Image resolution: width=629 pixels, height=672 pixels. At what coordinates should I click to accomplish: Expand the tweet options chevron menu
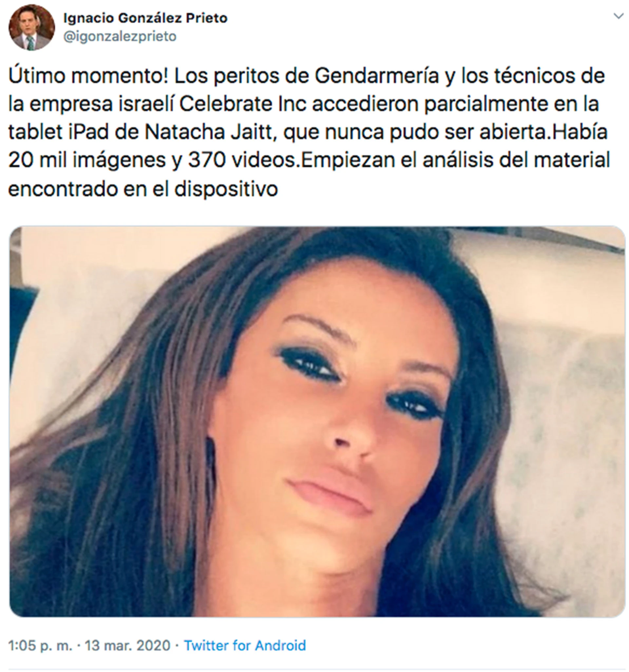point(619,16)
